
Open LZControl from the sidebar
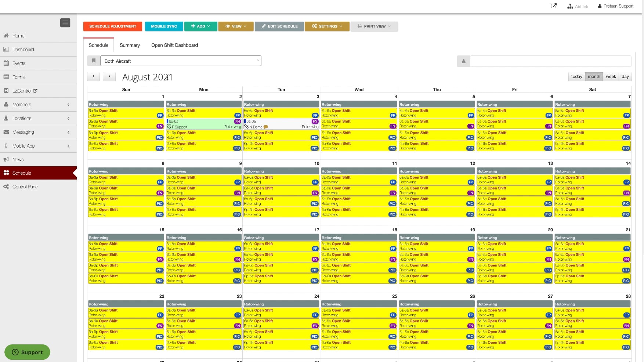click(x=23, y=91)
